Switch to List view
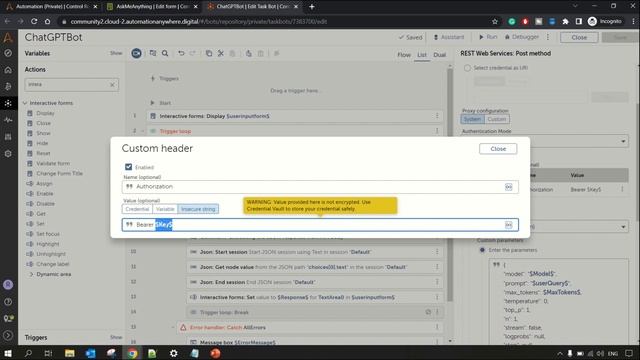The width and height of the screenshot is (640, 360). point(422,55)
